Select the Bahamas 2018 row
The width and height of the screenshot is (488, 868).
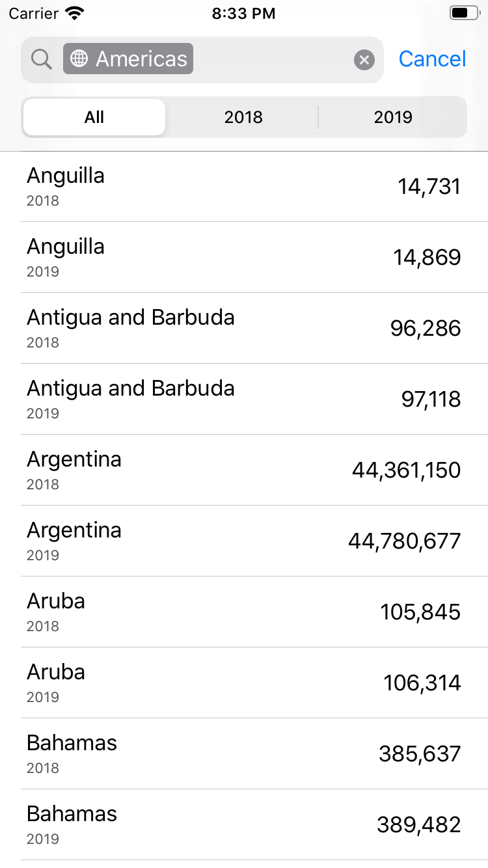(x=244, y=754)
